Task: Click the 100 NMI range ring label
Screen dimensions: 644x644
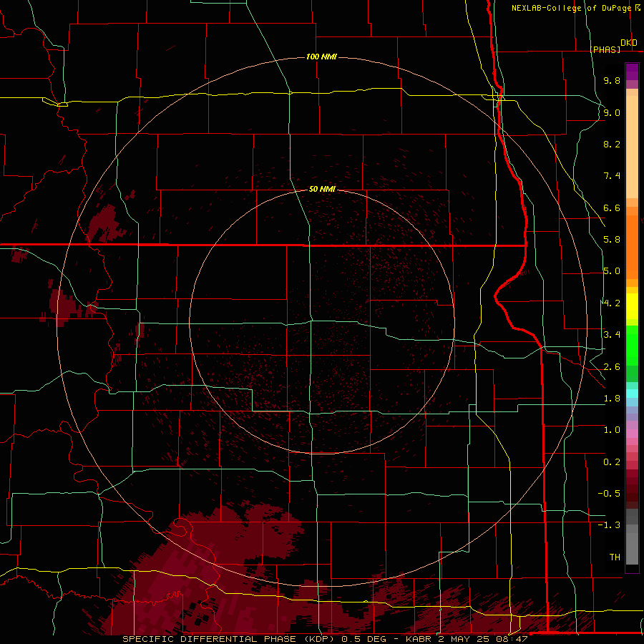Action: pos(321,57)
